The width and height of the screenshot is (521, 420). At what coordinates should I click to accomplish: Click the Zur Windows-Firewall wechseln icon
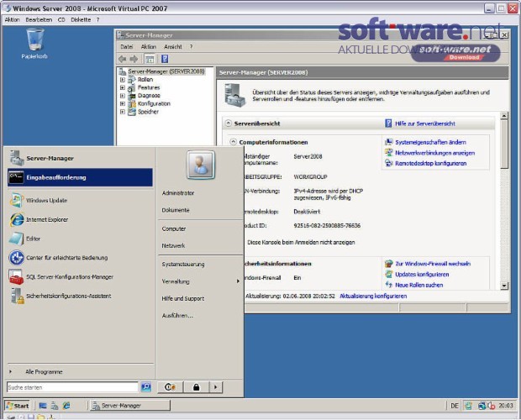point(388,264)
